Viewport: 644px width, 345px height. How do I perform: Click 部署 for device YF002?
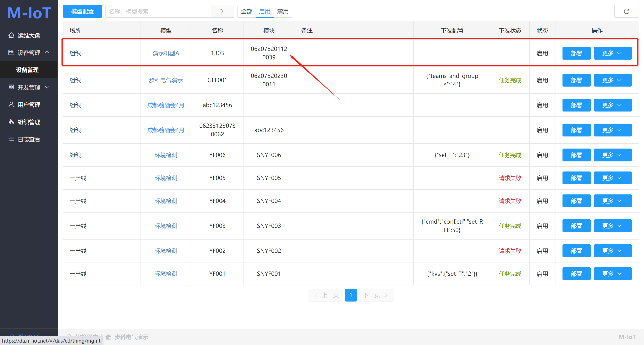coord(576,251)
